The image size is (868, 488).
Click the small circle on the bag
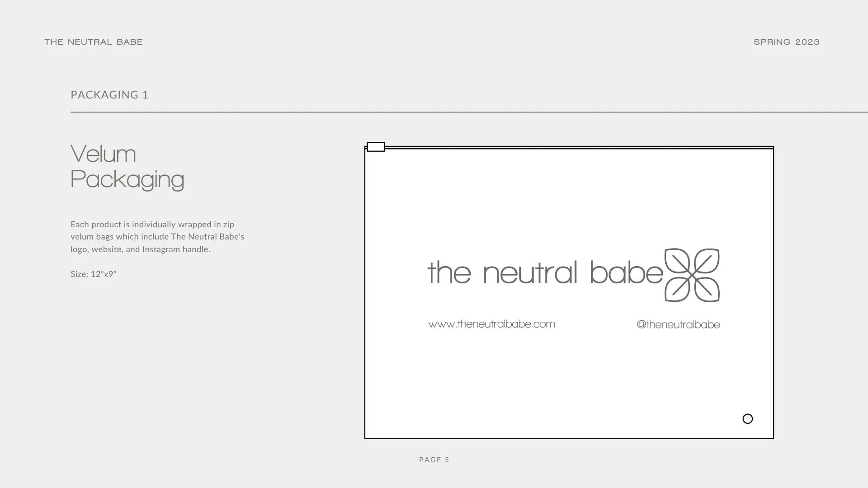click(x=748, y=419)
